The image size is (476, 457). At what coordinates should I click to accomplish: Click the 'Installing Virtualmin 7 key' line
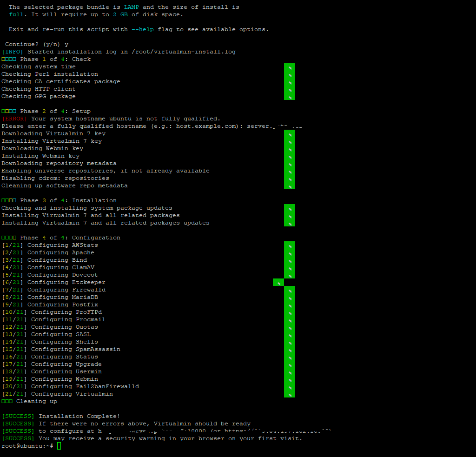click(52, 141)
